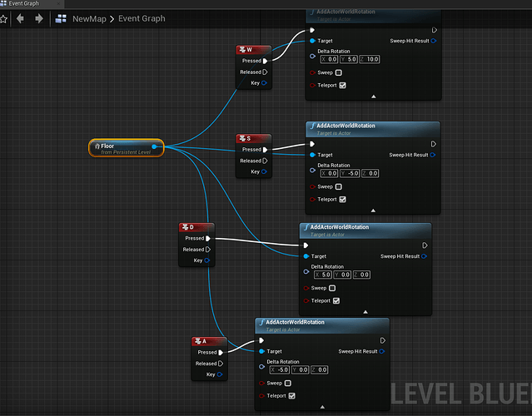Screen dimensions: 532x416
Task: Click the blueprint grid icon beside NewMap
Action: point(61,18)
